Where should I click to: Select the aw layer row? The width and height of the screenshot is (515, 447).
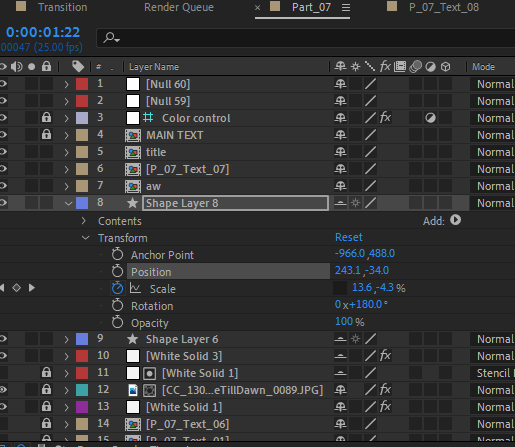pos(153,186)
